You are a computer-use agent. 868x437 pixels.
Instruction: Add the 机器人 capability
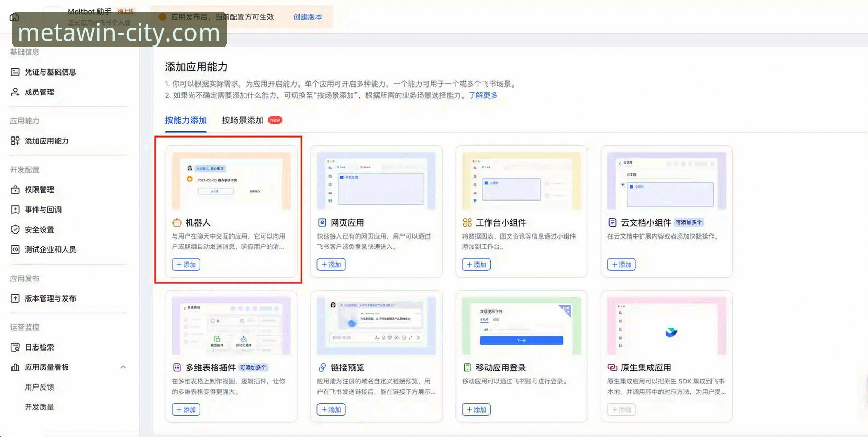pos(186,265)
